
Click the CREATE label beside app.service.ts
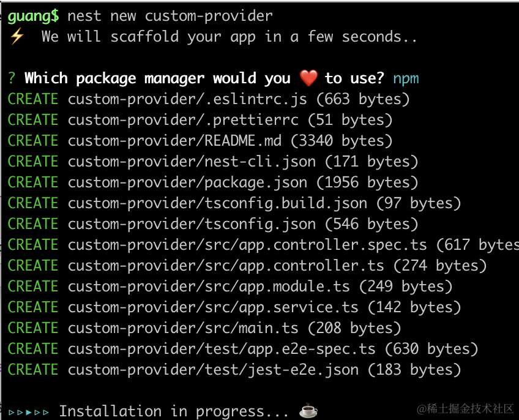click(x=33, y=307)
